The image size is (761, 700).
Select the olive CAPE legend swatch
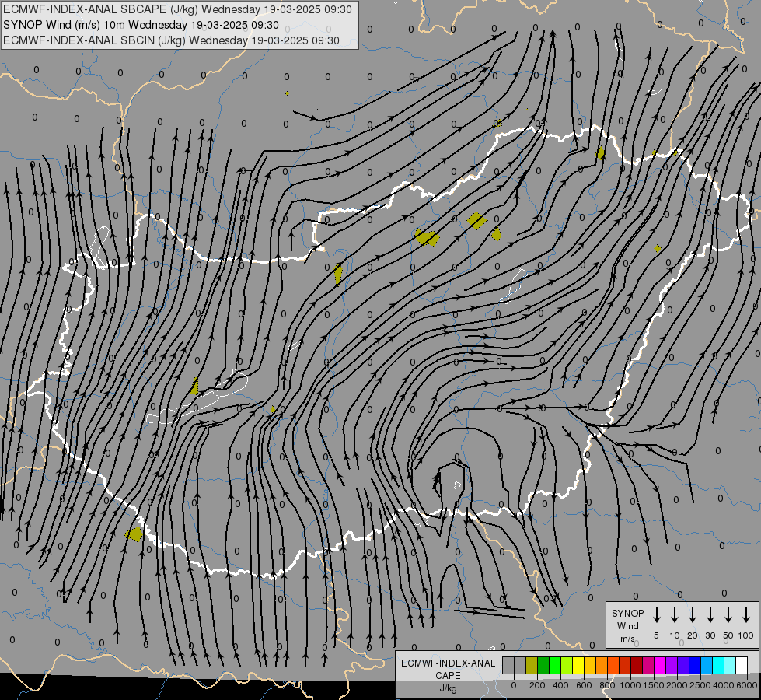(x=532, y=665)
